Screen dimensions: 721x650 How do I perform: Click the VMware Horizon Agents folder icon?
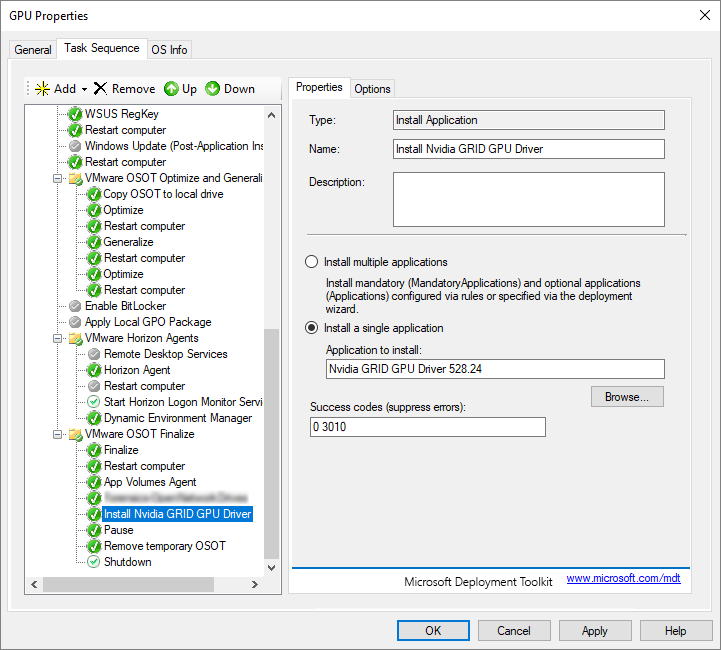pyautogui.click(x=75, y=338)
